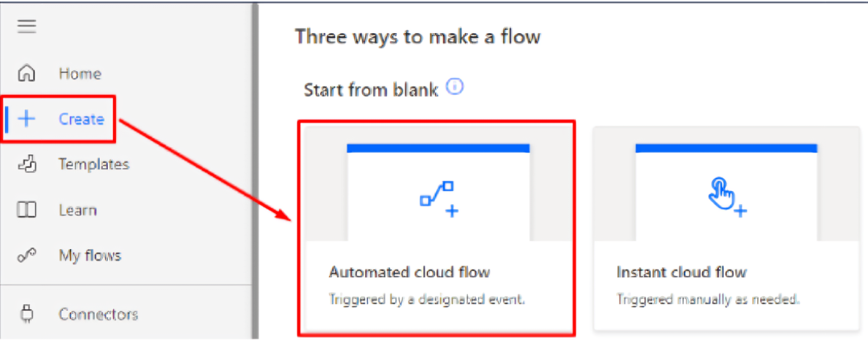Open Connectors in sidebar
The width and height of the screenshot is (868, 349).
point(98,314)
